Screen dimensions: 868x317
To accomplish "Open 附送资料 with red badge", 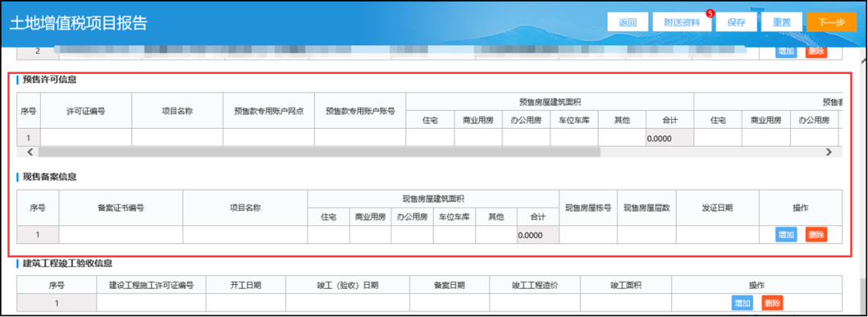I will (x=682, y=23).
